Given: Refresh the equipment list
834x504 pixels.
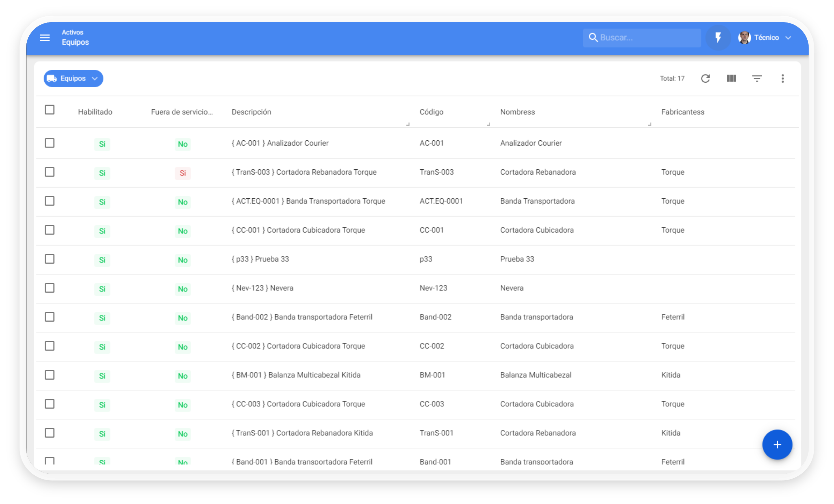Looking at the screenshot, I should [x=705, y=78].
